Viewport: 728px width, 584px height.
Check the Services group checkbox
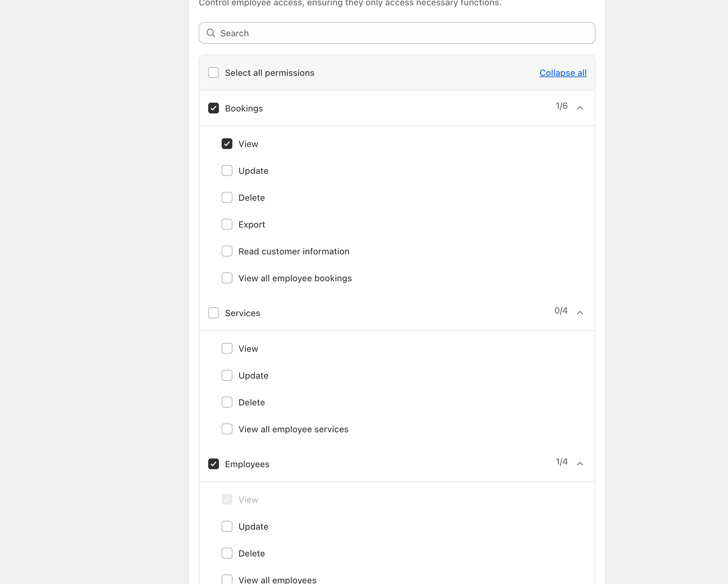click(214, 313)
